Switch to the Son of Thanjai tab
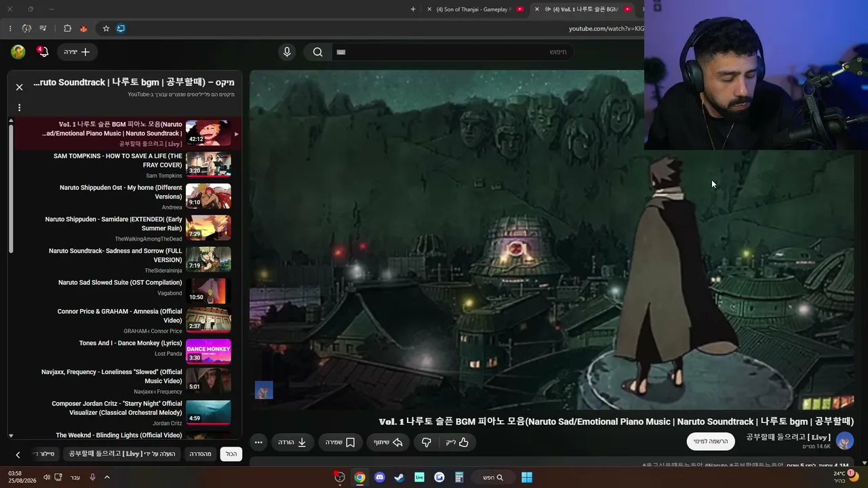This screenshot has height=488, width=868. (x=473, y=9)
